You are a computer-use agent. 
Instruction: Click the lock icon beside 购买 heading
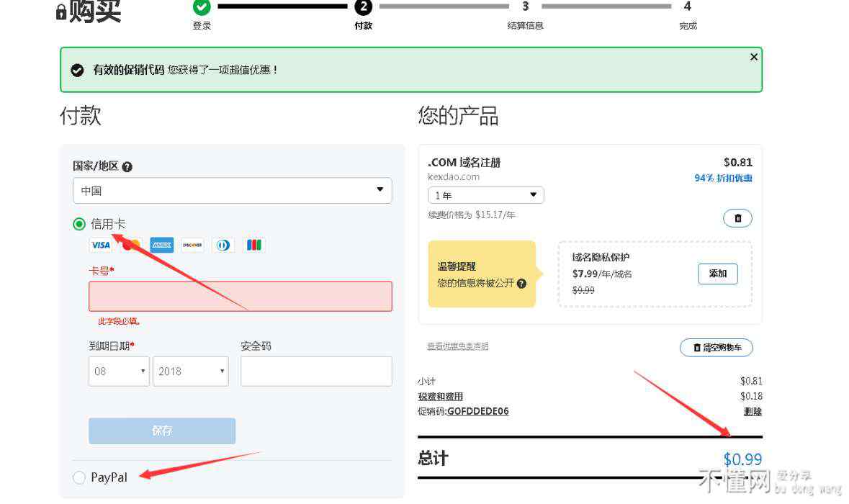point(61,12)
